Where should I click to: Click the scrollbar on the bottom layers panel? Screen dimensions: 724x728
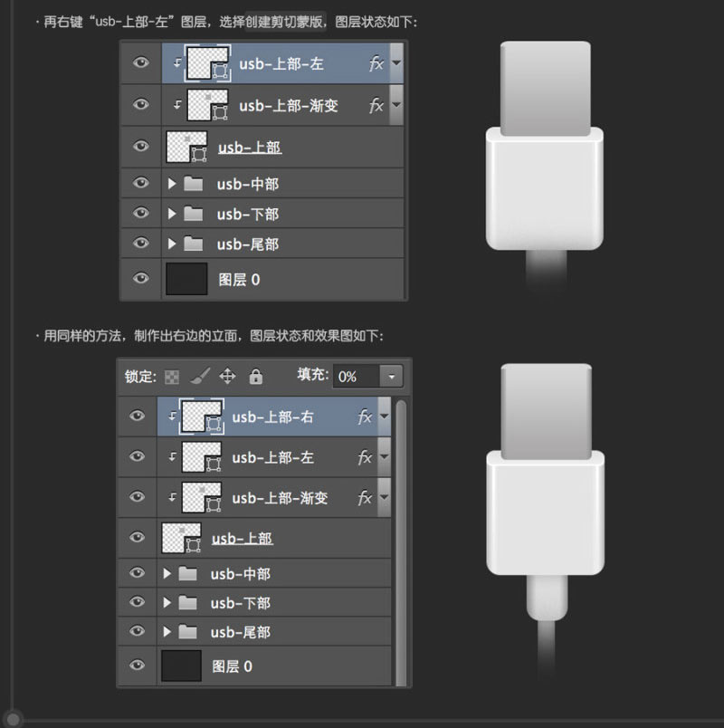pos(402,543)
